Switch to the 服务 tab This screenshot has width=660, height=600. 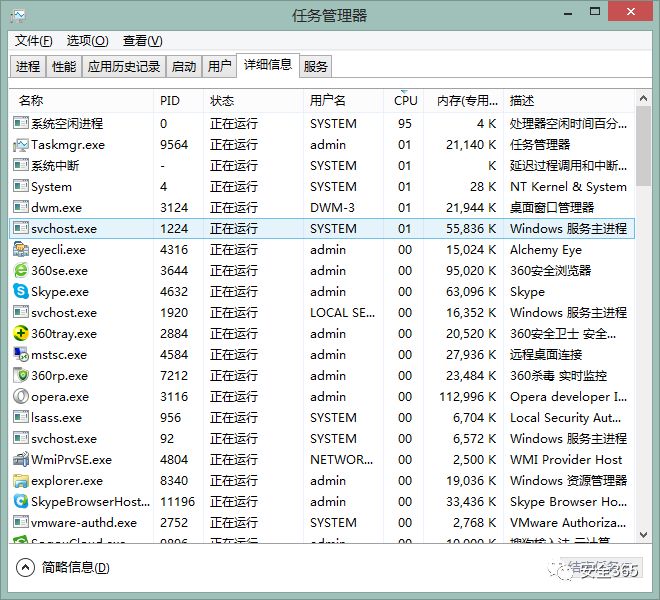pos(315,67)
